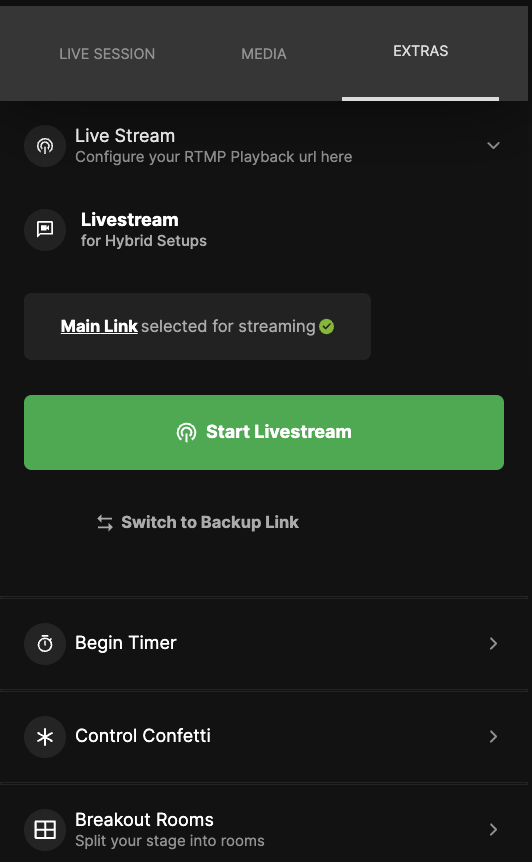Start the livestream with the green button
532x862 pixels.
(x=264, y=432)
